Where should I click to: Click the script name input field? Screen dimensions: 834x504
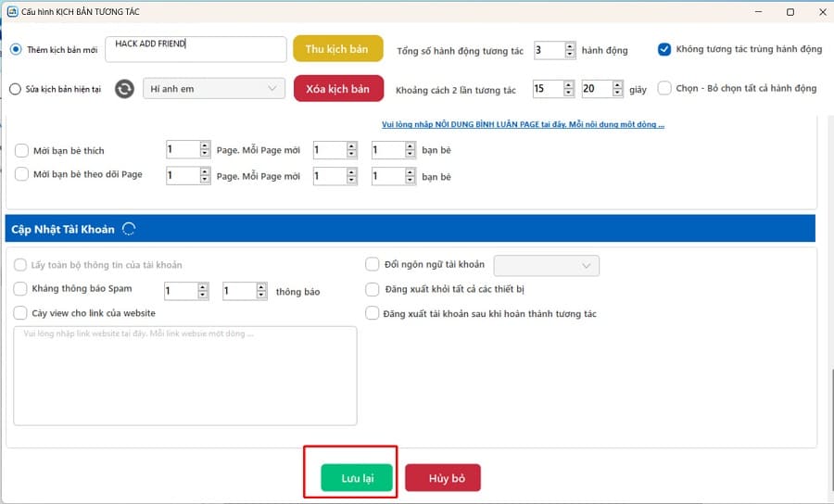coord(196,49)
